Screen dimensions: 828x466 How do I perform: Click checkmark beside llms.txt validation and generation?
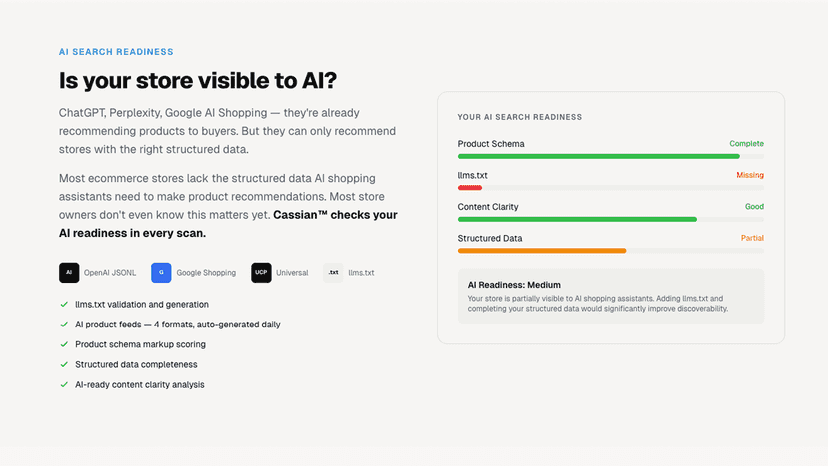click(64, 304)
